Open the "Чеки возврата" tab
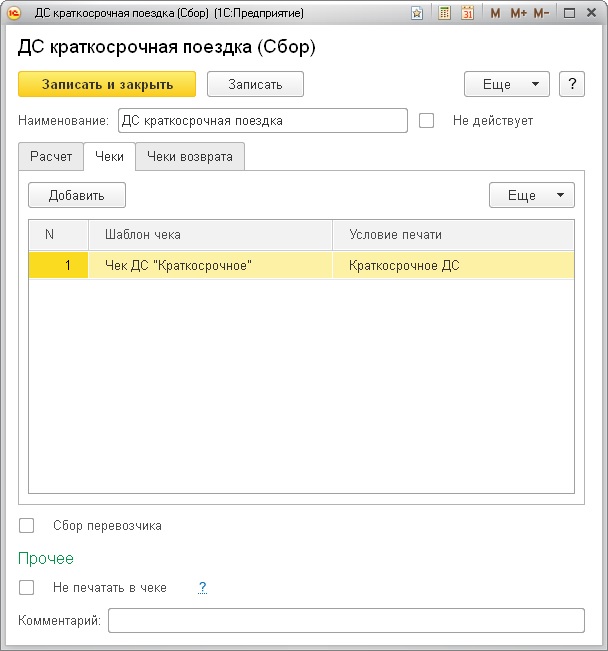608x651 pixels. tap(190, 157)
